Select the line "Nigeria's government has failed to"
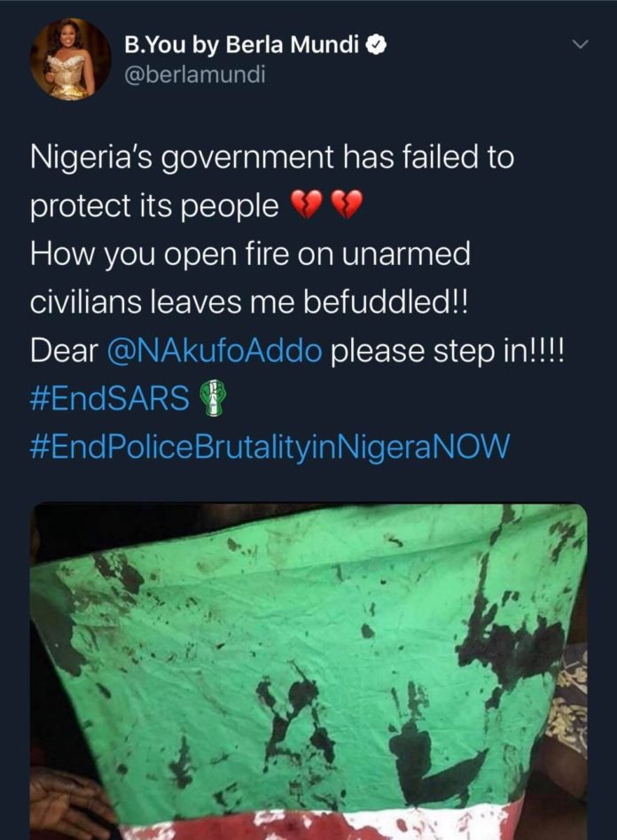 point(272,159)
